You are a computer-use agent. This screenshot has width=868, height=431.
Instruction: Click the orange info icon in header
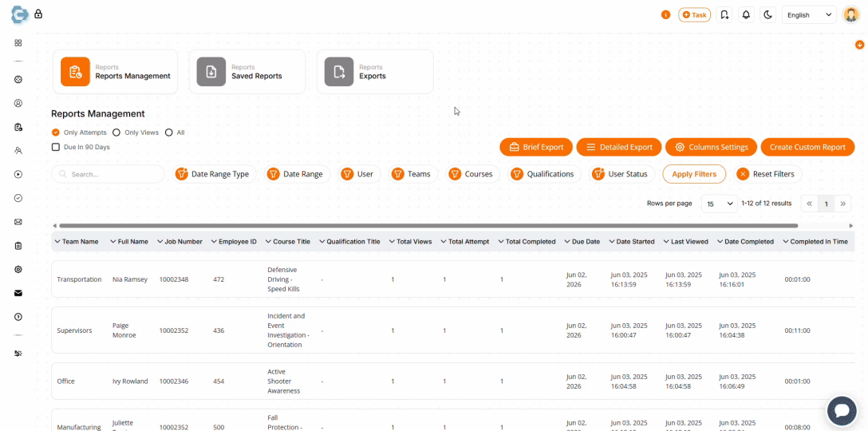[665, 14]
